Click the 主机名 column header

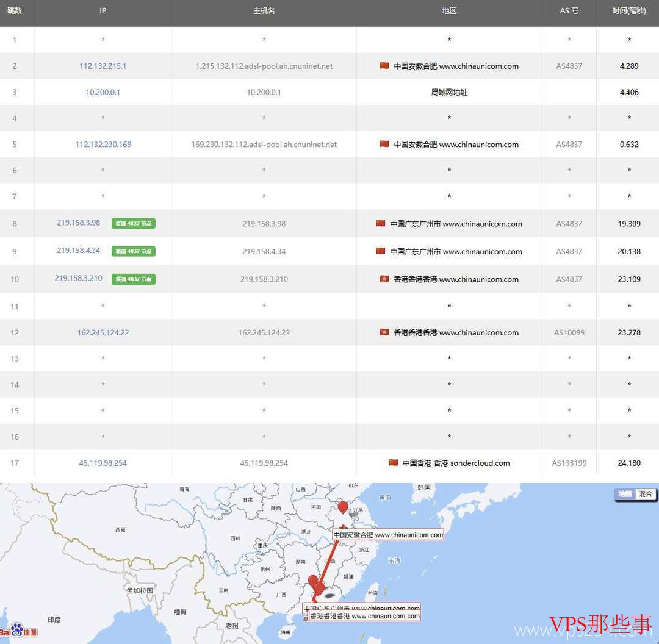(x=264, y=11)
